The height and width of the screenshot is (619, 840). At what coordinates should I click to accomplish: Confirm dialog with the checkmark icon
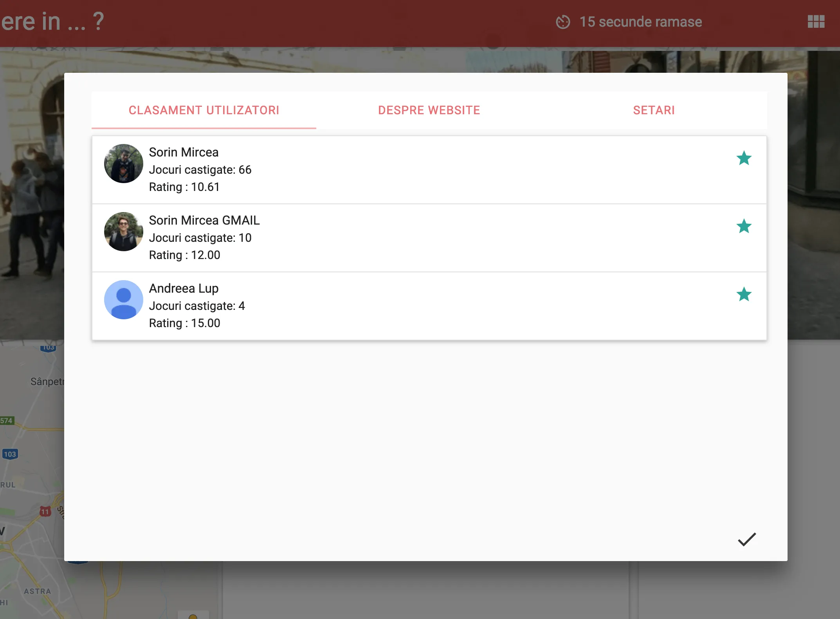(746, 540)
